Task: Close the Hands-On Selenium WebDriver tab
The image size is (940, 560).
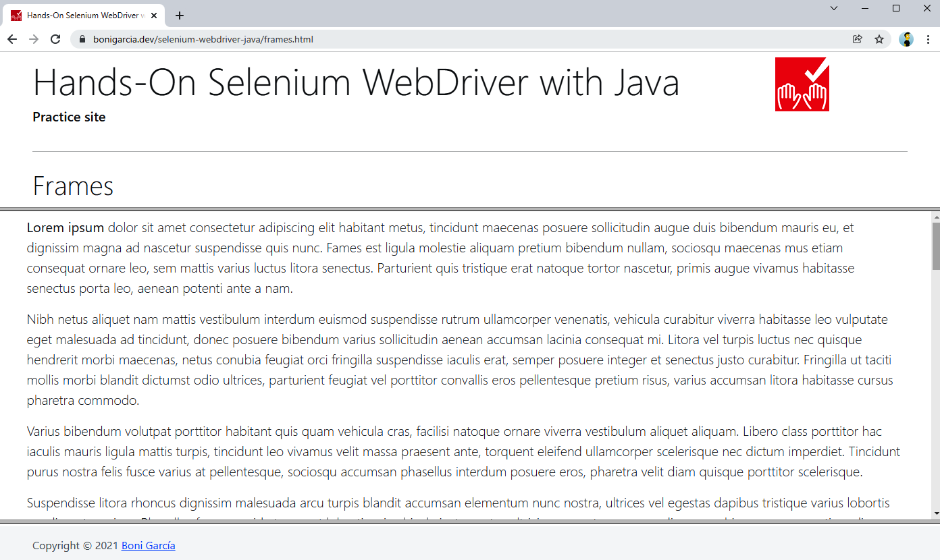Action: point(155,15)
